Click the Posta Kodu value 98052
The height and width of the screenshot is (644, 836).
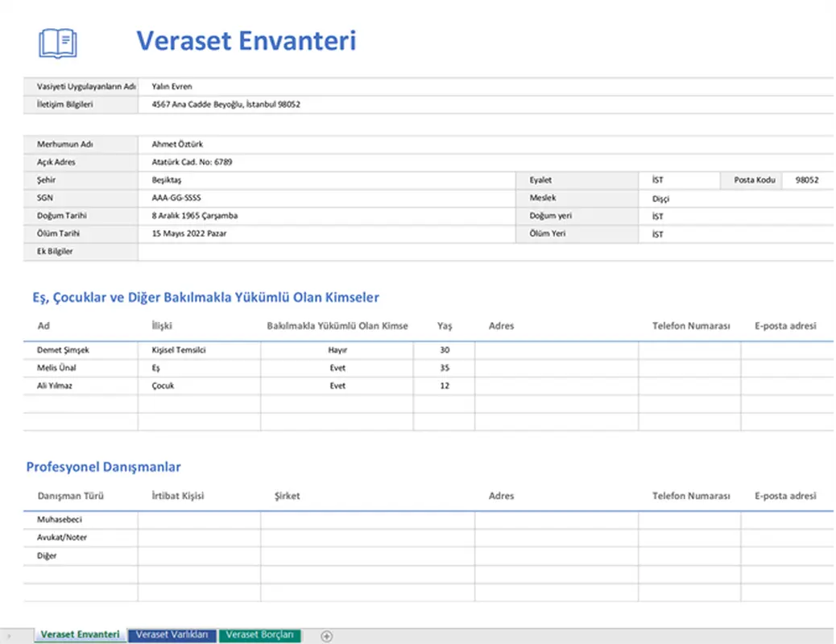point(808,180)
